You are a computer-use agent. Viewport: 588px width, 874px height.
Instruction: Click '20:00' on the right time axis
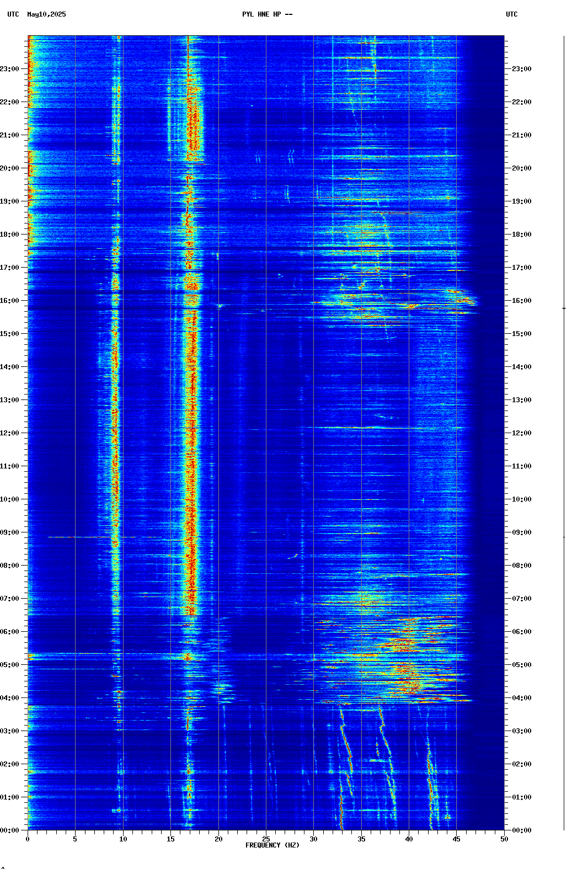(x=522, y=168)
